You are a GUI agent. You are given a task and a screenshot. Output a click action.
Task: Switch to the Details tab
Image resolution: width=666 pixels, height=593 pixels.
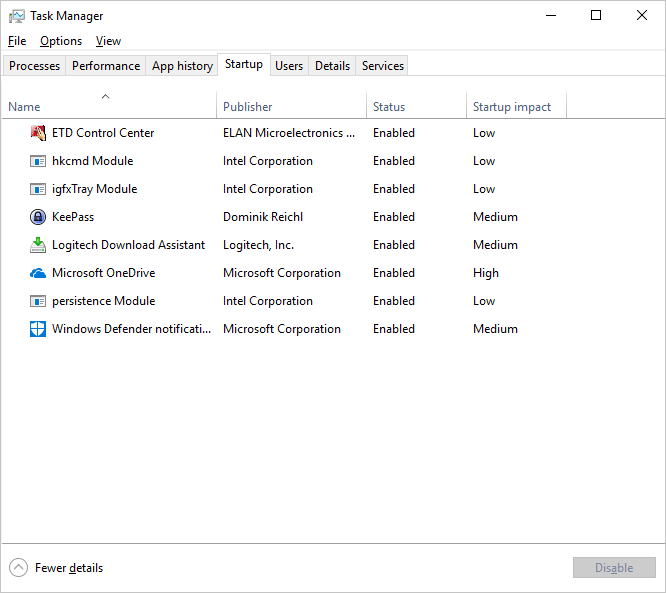click(x=332, y=66)
